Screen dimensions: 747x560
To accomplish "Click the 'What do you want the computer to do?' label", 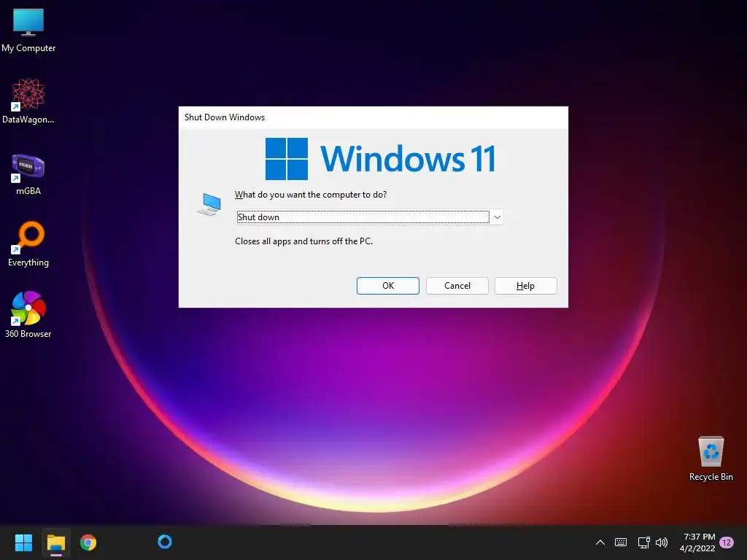I will (x=311, y=195).
